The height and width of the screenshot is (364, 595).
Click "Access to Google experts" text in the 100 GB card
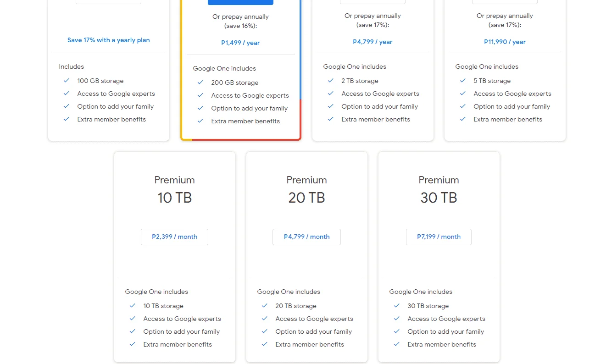116,94
